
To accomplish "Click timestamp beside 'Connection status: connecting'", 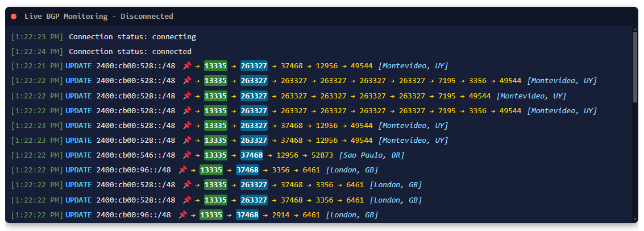I will [x=38, y=36].
